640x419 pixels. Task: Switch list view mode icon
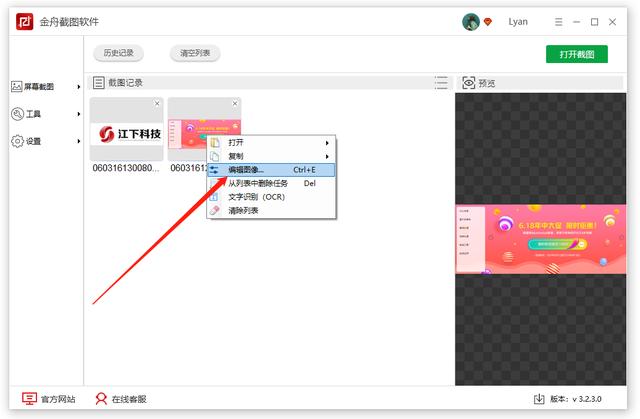441,83
